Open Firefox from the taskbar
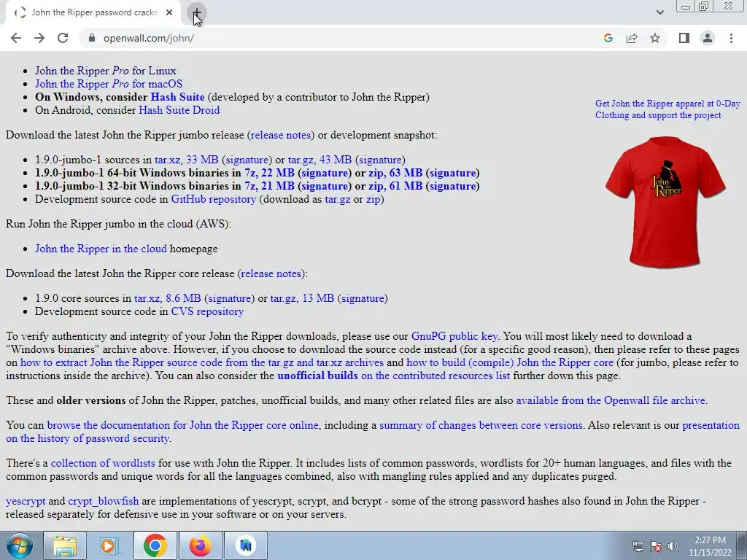Image resolution: width=747 pixels, height=560 pixels. pyautogui.click(x=200, y=545)
